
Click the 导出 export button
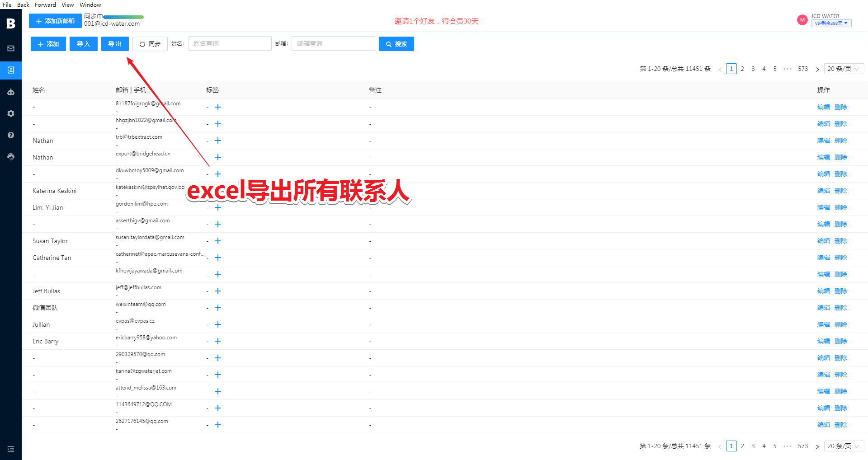115,44
